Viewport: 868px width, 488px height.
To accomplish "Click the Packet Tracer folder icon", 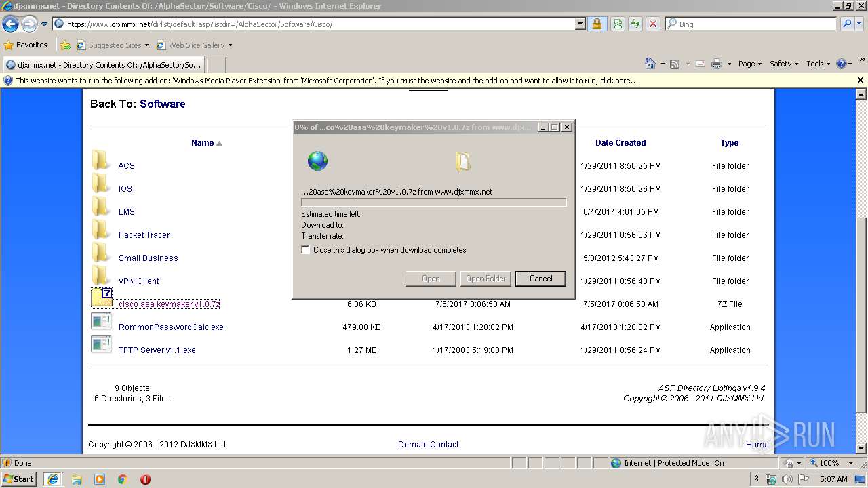I will pyautogui.click(x=100, y=230).
